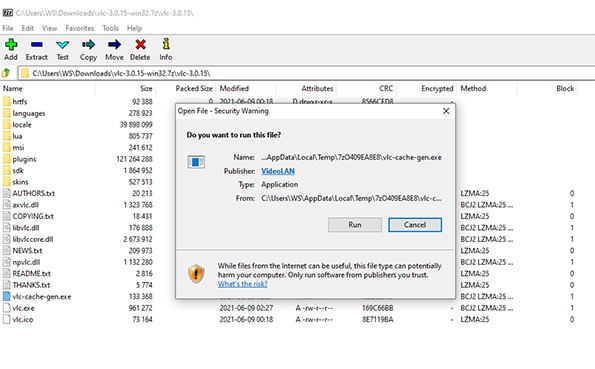Click the archive path address field
Screen dimensions: 595x369
point(306,73)
